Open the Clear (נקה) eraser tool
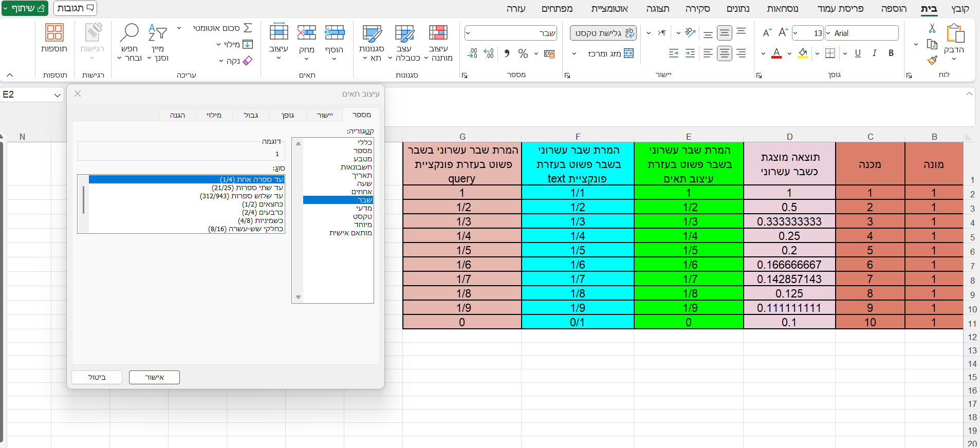The image size is (980, 448). pos(248,61)
